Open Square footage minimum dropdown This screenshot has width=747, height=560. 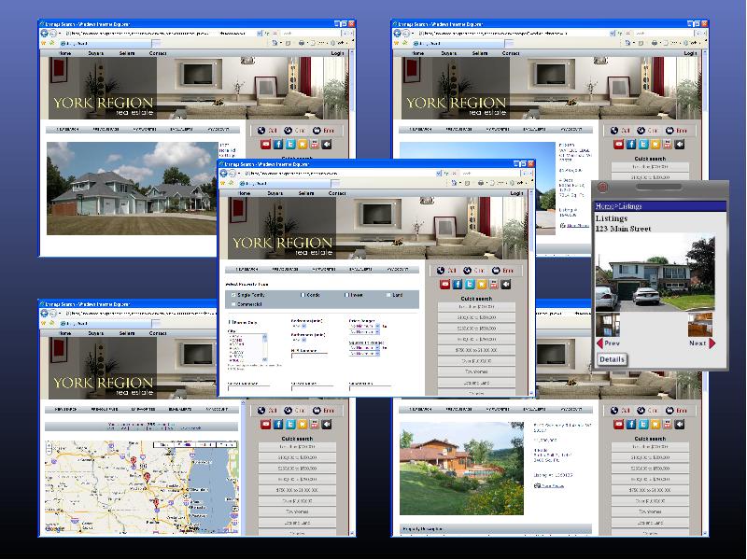[377, 348]
